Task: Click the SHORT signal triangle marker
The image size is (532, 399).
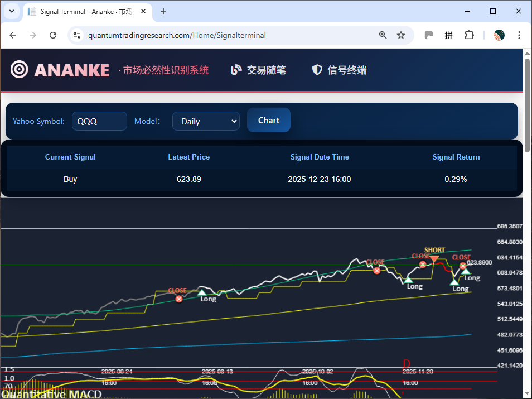Action: [434, 259]
